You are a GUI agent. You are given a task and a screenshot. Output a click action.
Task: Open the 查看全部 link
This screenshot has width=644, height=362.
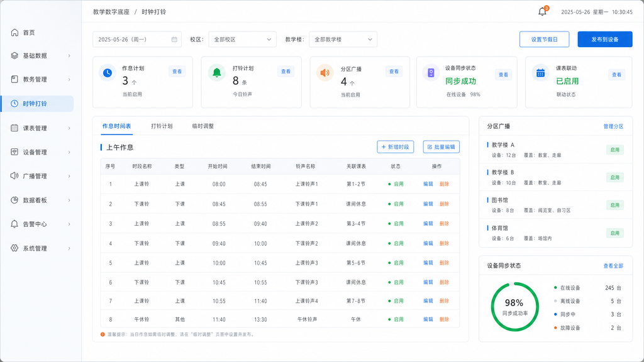[613, 266]
